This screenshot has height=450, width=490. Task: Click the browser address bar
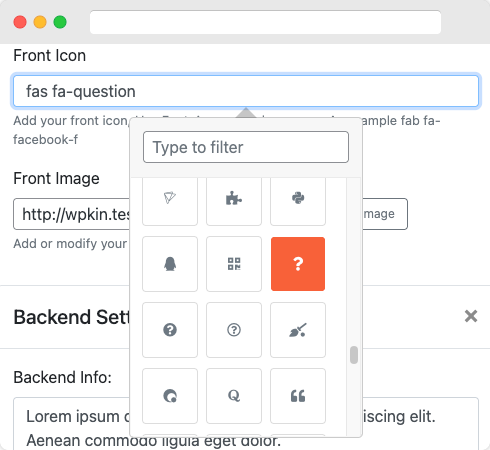pos(265,22)
